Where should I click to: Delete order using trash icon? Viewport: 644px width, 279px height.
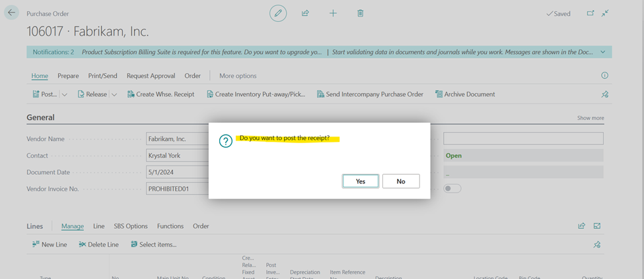coord(360,13)
